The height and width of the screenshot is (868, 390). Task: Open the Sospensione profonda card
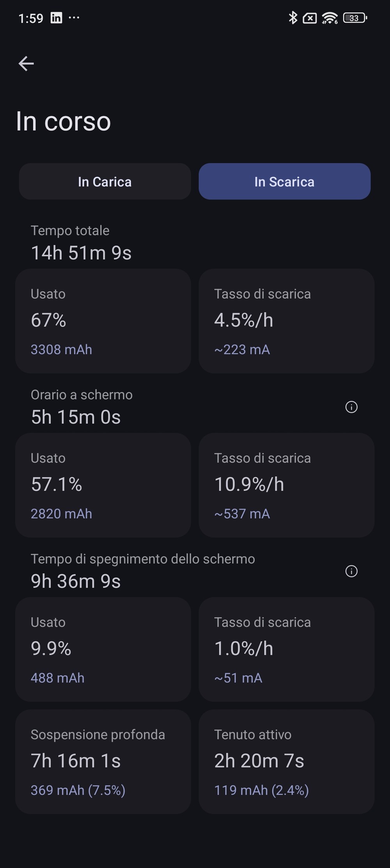103,761
